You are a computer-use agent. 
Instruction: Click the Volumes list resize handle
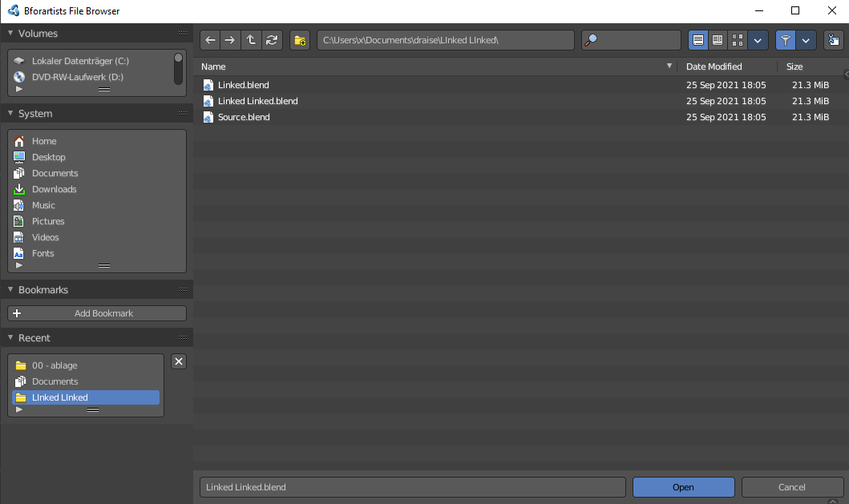104,89
